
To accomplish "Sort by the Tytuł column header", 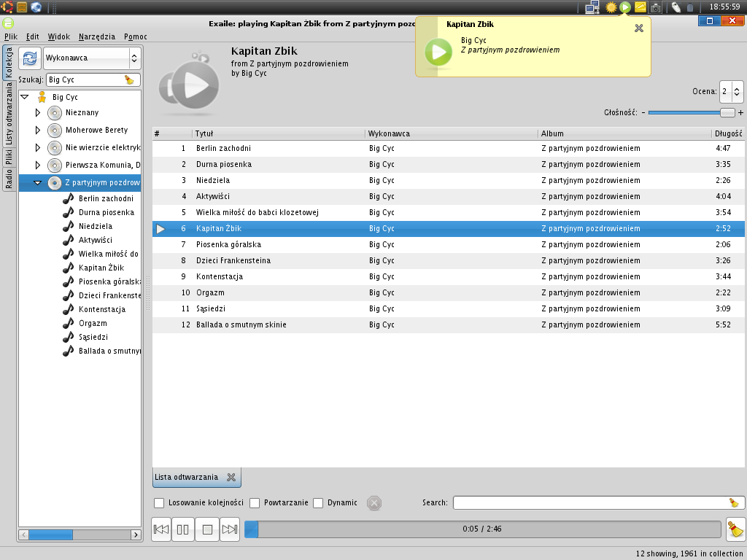I will coord(279,134).
